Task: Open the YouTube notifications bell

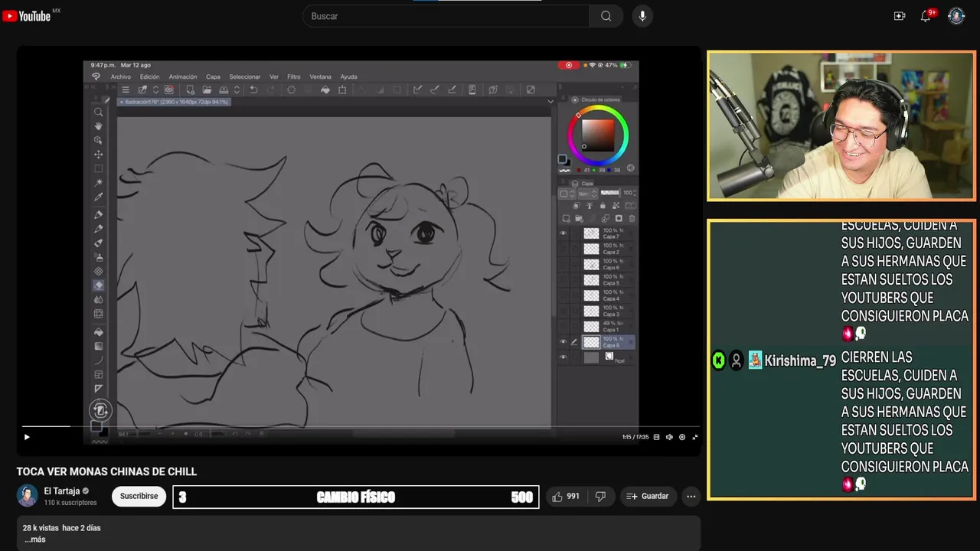Action: tap(926, 16)
